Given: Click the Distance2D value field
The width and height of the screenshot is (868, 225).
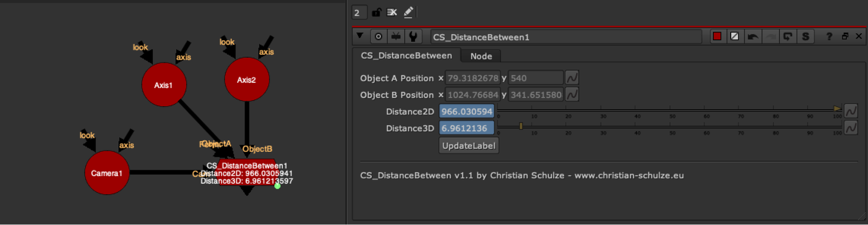Looking at the screenshot, I should (467, 112).
